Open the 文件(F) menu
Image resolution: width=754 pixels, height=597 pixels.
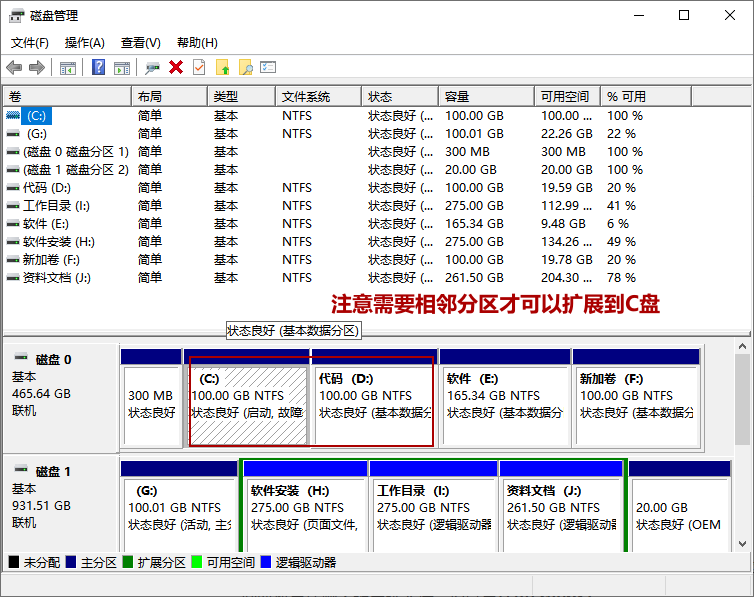pyautogui.click(x=30, y=43)
